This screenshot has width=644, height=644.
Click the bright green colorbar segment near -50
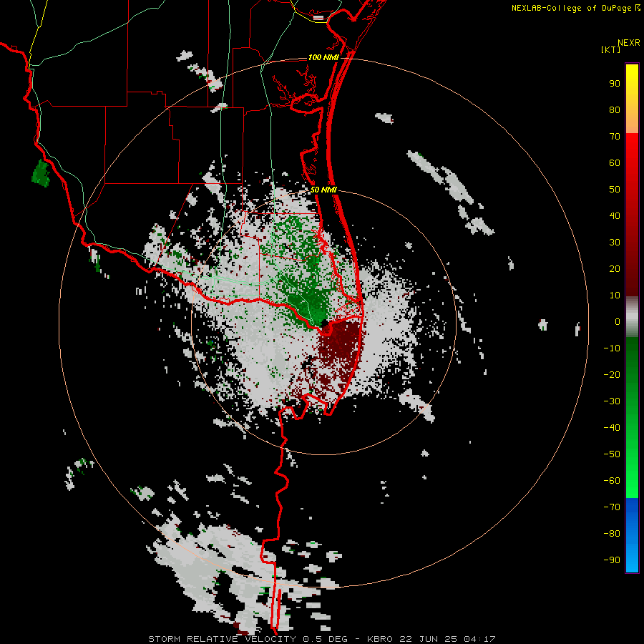632,456
